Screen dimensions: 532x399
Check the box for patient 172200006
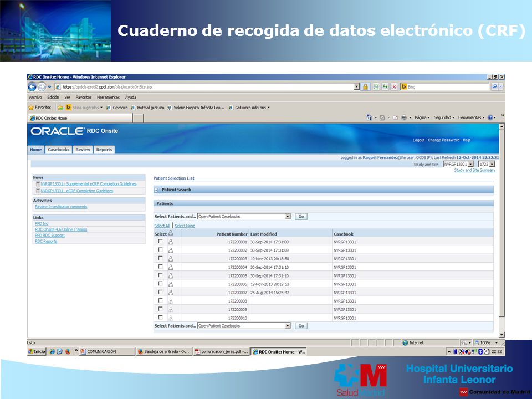(161, 284)
